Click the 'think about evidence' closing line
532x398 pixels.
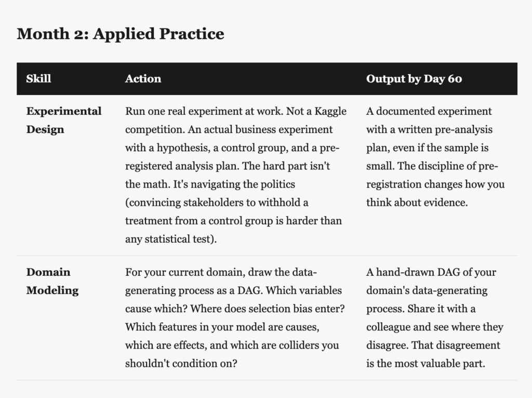pos(417,203)
